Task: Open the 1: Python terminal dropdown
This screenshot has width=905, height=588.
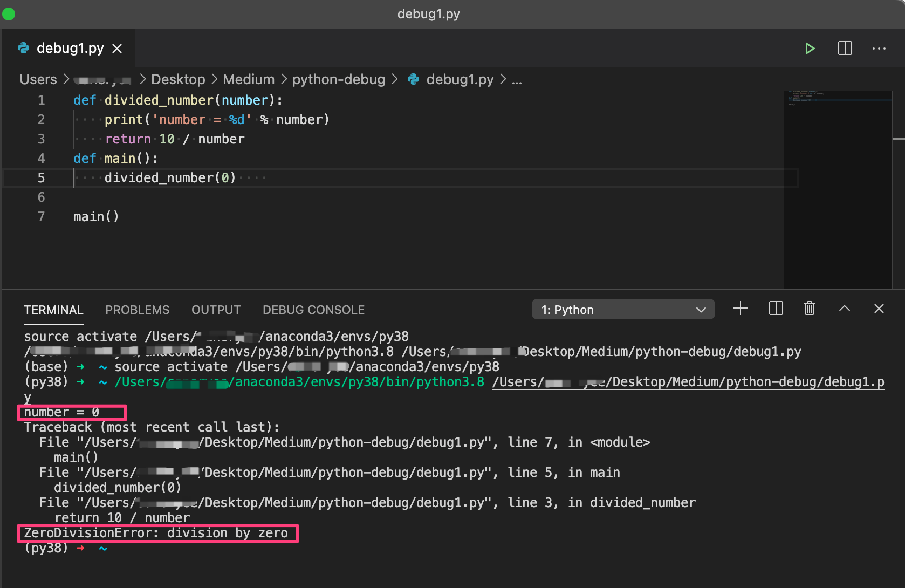Action: (x=623, y=309)
